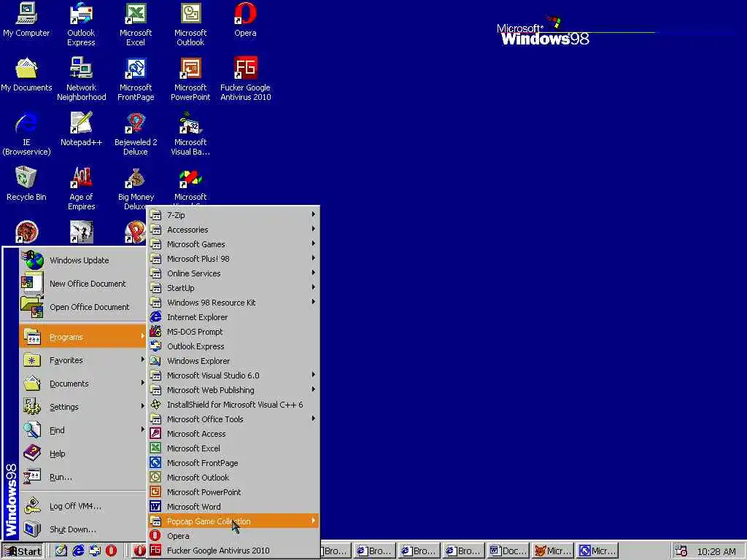This screenshot has height=560, width=747.
Task: Expand the StartUp folder
Action: pyautogui.click(x=233, y=288)
